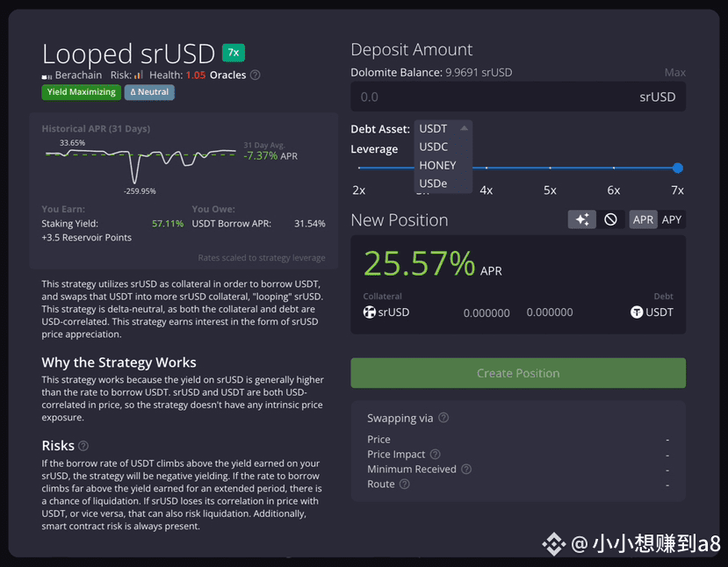Viewport: 728px width, 567px height.
Task: Click the Oracles link
Action: pos(227,75)
